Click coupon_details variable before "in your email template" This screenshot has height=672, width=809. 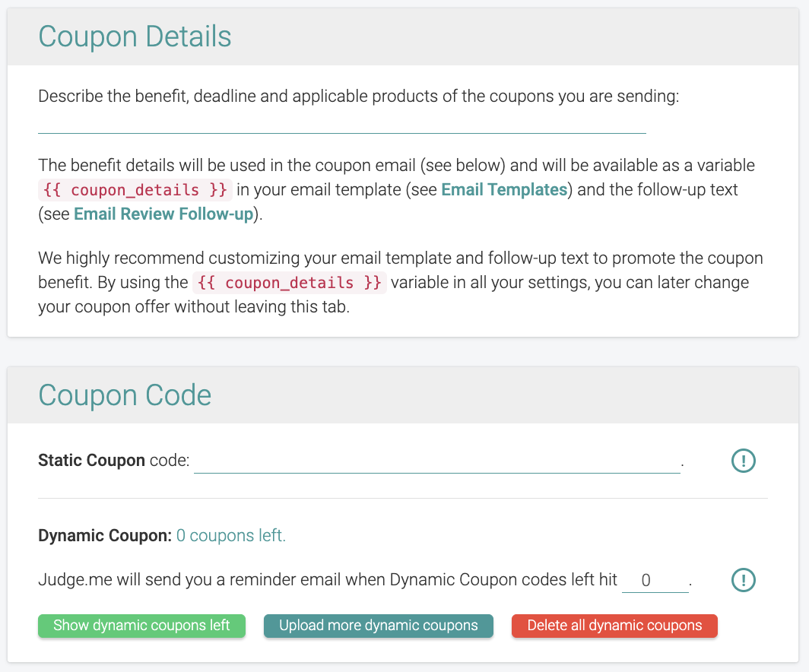point(134,189)
